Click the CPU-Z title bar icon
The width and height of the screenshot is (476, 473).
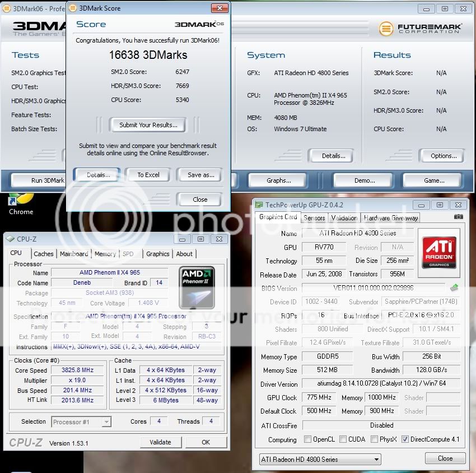(x=10, y=239)
